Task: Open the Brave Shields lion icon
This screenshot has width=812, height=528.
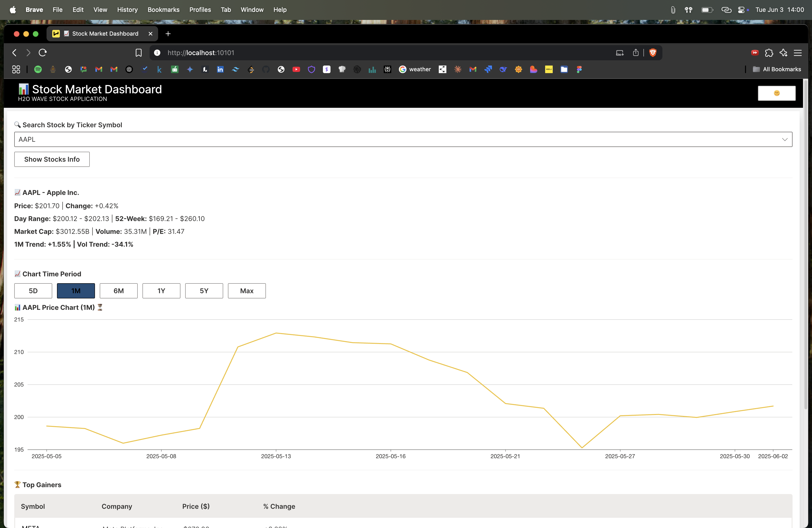Action: (653, 52)
